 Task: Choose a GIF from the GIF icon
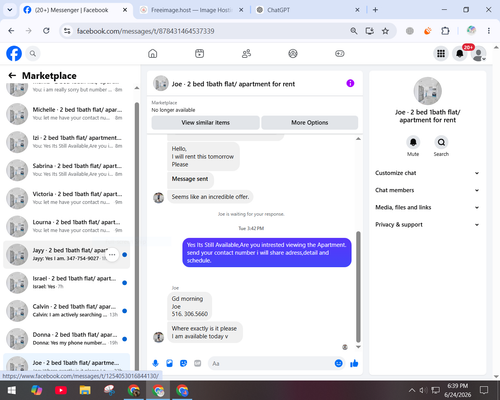pos(198,363)
